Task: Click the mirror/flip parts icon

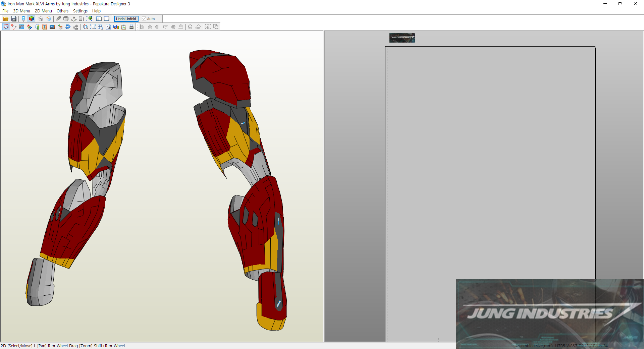Action: coord(85,27)
